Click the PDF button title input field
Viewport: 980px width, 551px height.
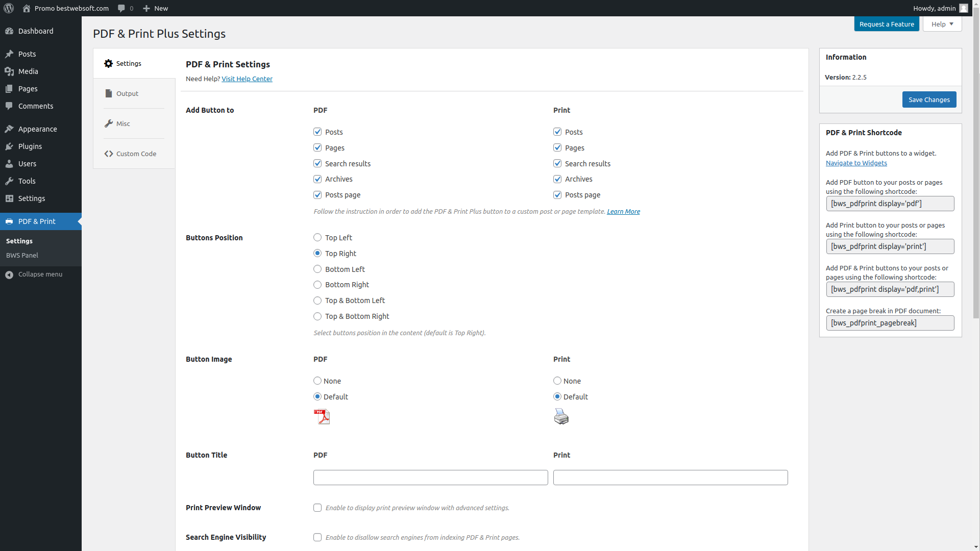[x=431, y=478]
